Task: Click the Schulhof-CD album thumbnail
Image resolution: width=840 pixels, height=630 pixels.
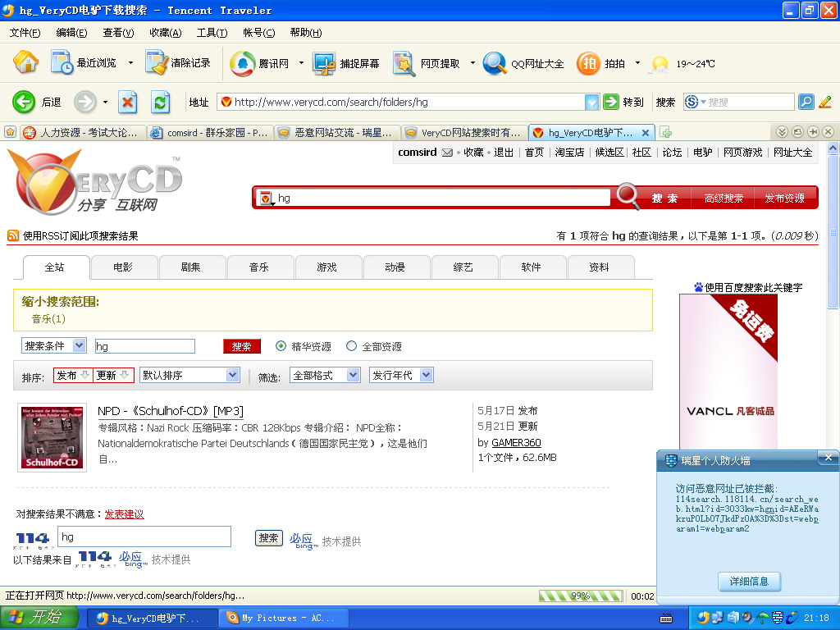Action: (52, 438)
